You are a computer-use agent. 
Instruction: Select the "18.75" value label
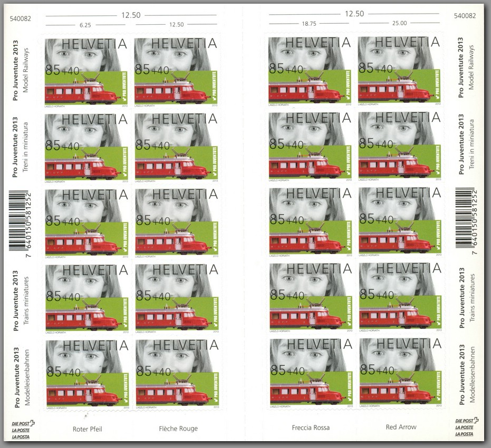[x=309, y=24]
